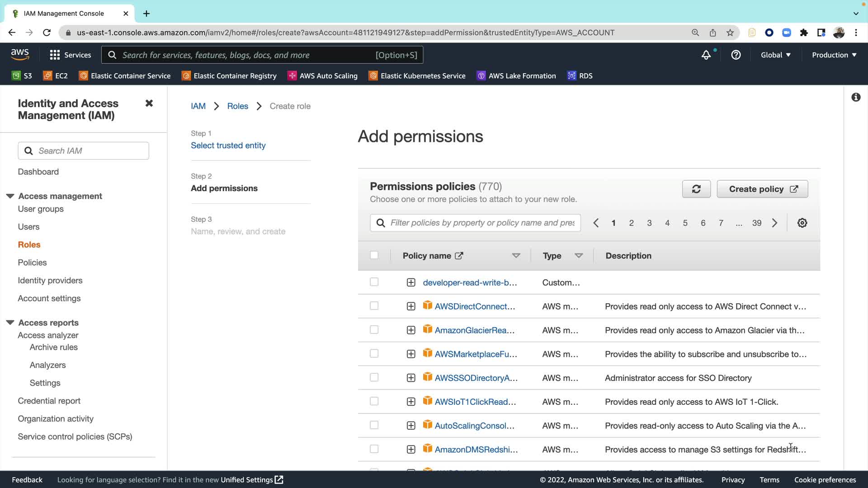
Task: Select the AWSDirectConnect policy checkbox
Action: pyautogui.click(x=374, y=306)
